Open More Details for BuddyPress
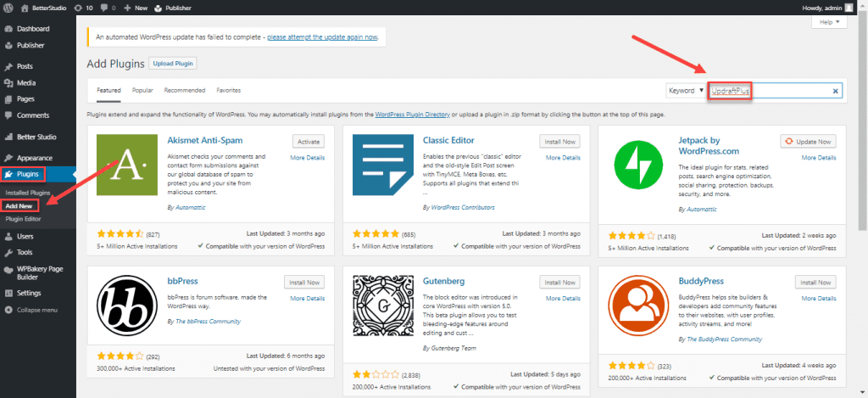The image size is (868, 398). coord(819,298)
